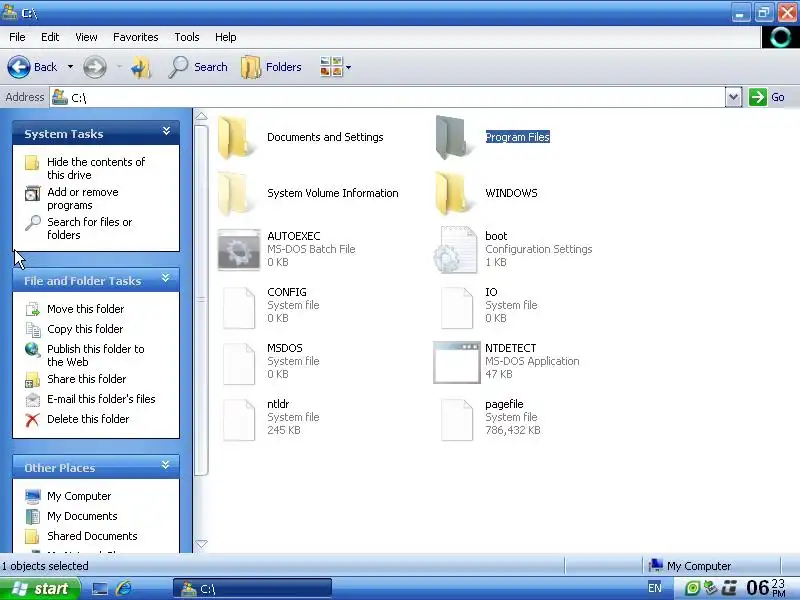Open the View menu
This screenshot has width=800, height=600.
tap(86, 37)
